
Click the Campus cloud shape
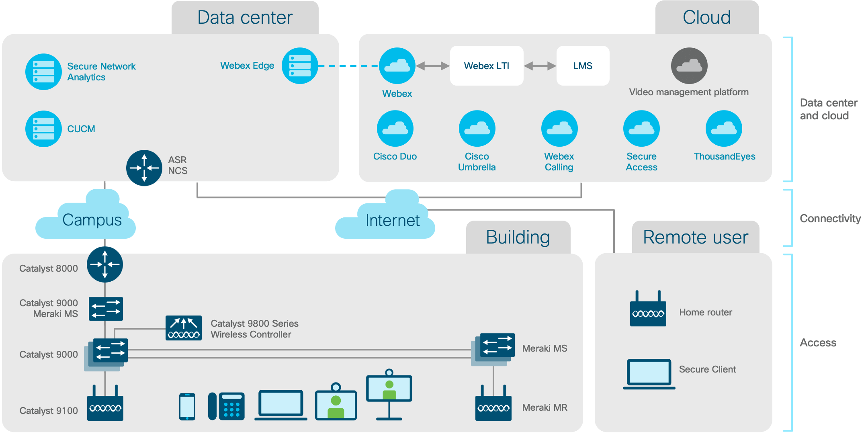tap(86, 215)
